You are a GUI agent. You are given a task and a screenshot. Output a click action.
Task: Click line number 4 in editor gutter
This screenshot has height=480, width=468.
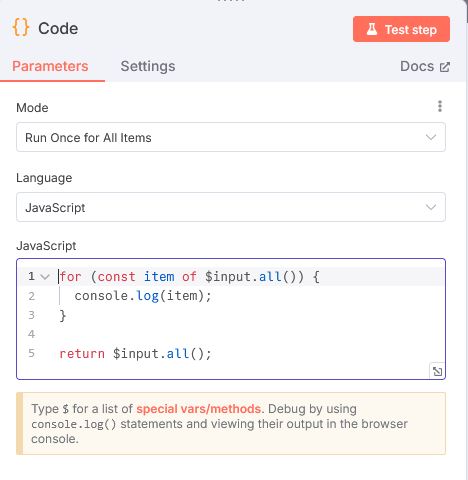click(31, 334)
